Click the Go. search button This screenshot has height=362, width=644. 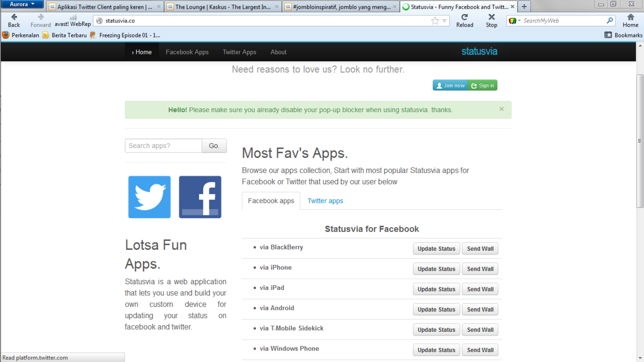[214, 146]
